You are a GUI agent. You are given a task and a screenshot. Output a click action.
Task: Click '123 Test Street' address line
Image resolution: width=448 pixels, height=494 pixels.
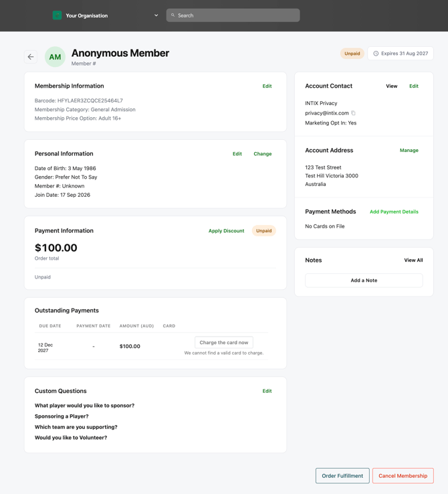[x=323, y=167]
